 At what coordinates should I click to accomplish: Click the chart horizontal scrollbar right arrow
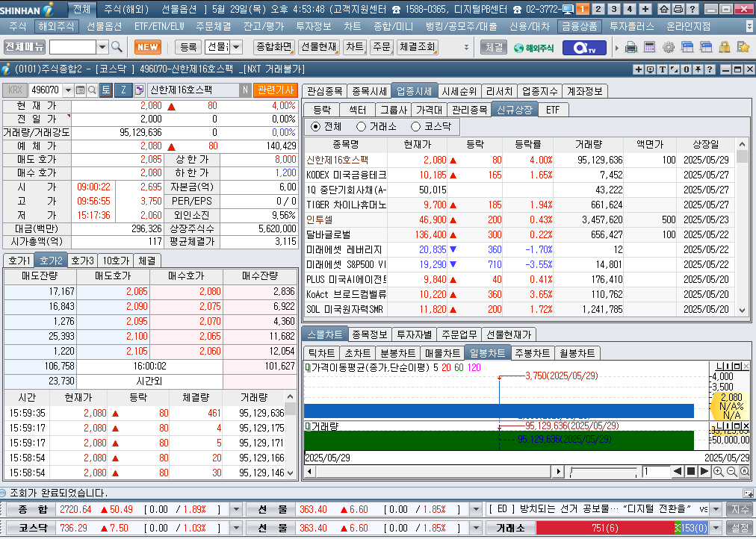click(x=558, y=472)
